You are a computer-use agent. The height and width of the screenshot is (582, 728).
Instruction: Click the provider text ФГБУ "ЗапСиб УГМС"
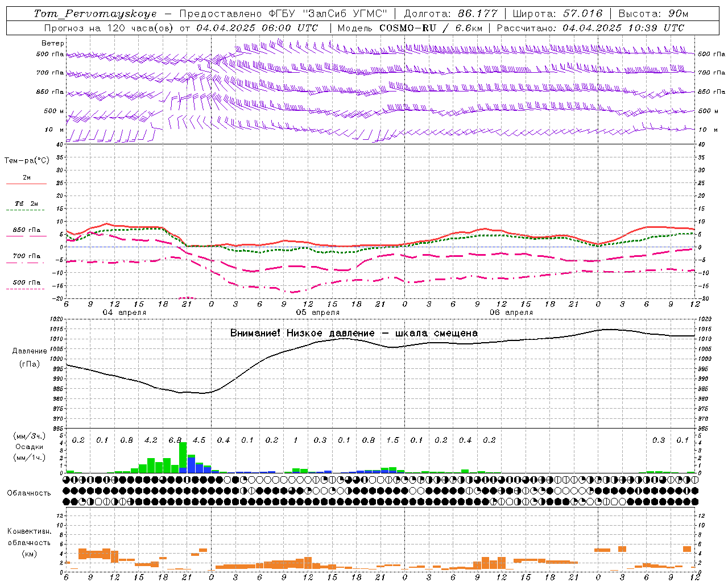[328, 14]
